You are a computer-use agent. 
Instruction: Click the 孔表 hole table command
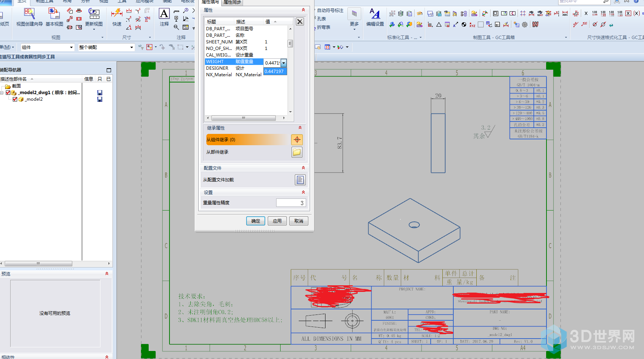(x=321, y=19)
